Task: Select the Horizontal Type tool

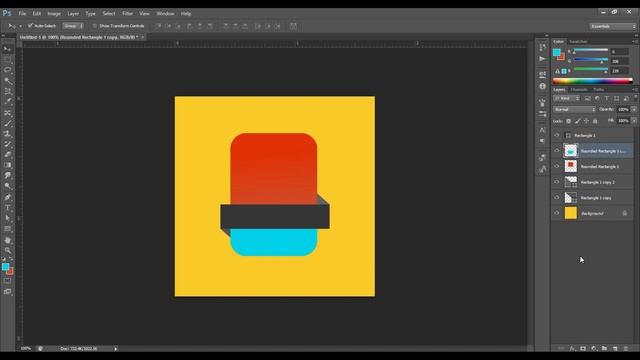Action: (x=7, y=208)
